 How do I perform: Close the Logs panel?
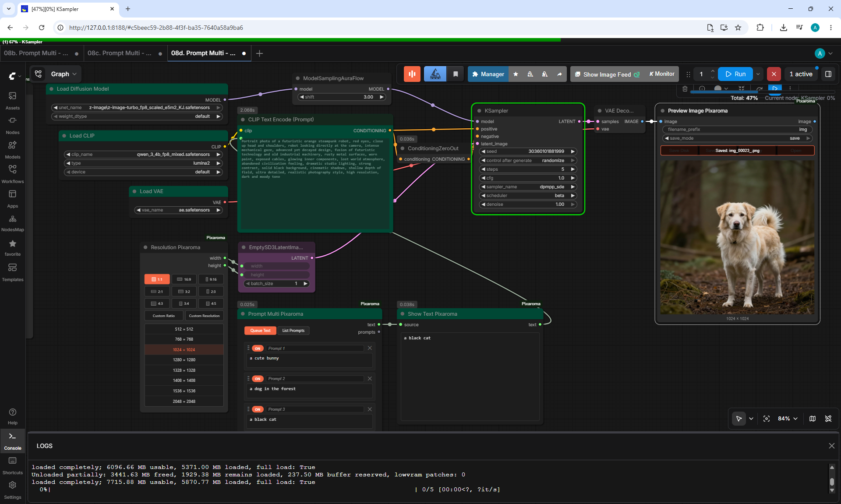832,446
